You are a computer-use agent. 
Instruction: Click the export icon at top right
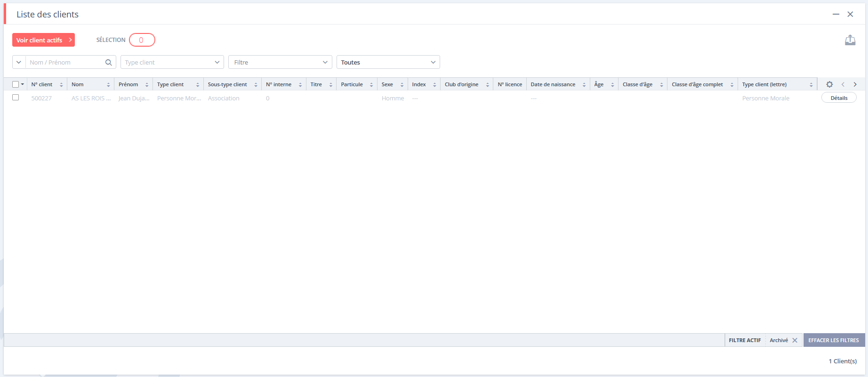(x=850, y=40)
